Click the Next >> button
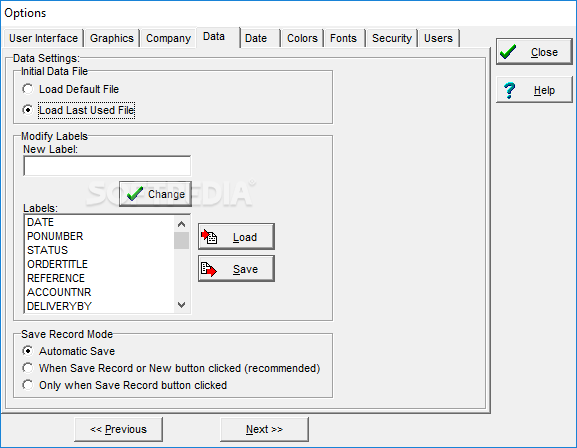Image resolution: width=577 pixels, height=448 pixels. (264, 429)
